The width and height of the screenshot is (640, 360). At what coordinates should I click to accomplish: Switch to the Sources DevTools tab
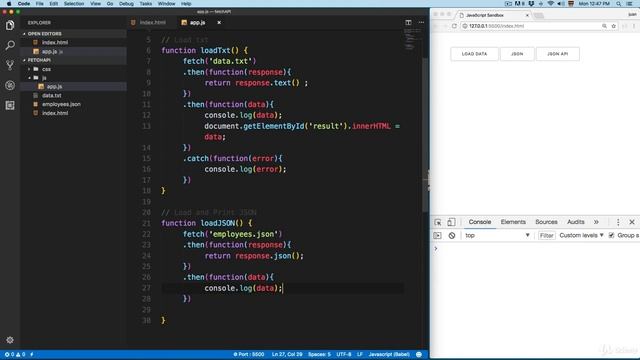click(546, 222)
